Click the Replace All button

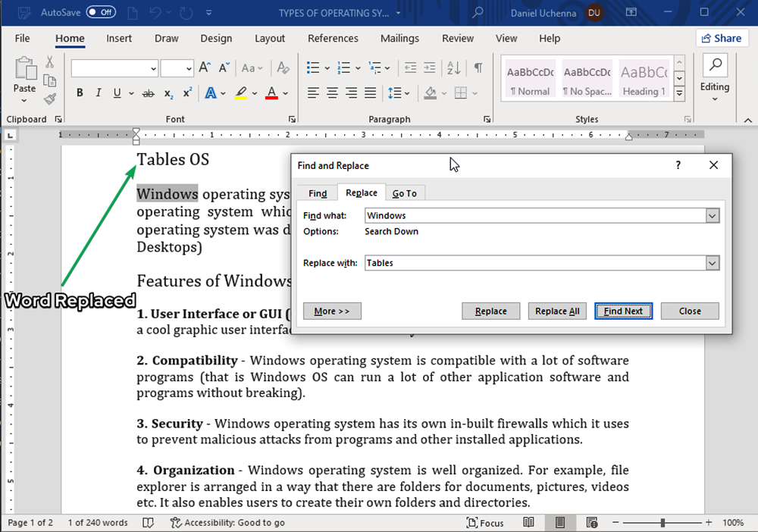[557, 311]
